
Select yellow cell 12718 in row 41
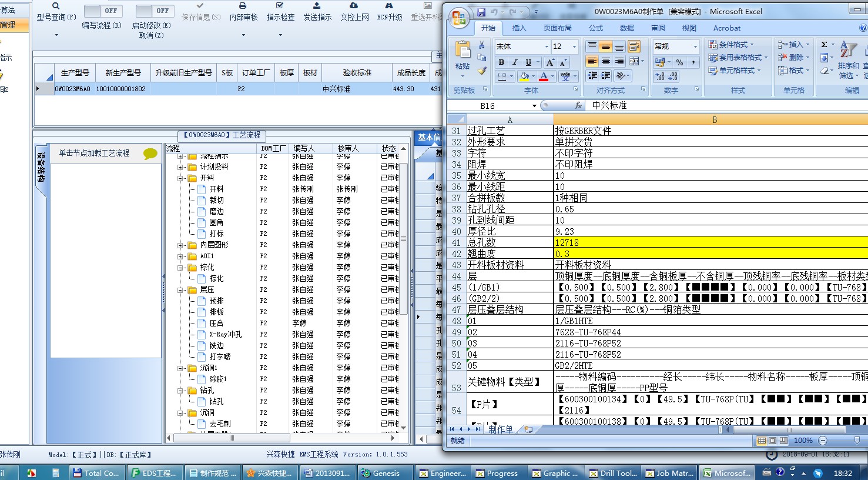pyautogui.click(x=711, y=242)
